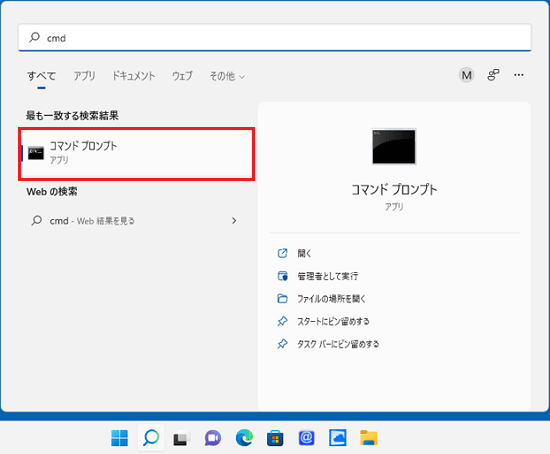The image size is (550, 454).
Task: Click the shield icon for run as admin
Action: point(282,276)
